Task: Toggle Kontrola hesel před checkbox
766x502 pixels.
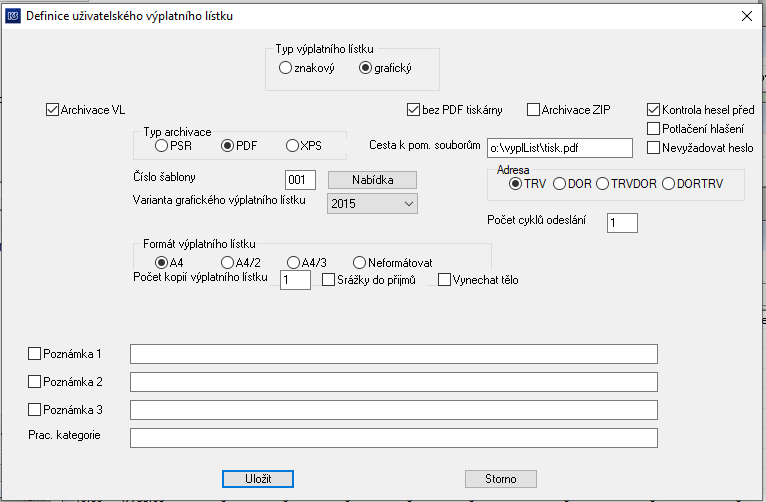Action: [x=653, y=109]
